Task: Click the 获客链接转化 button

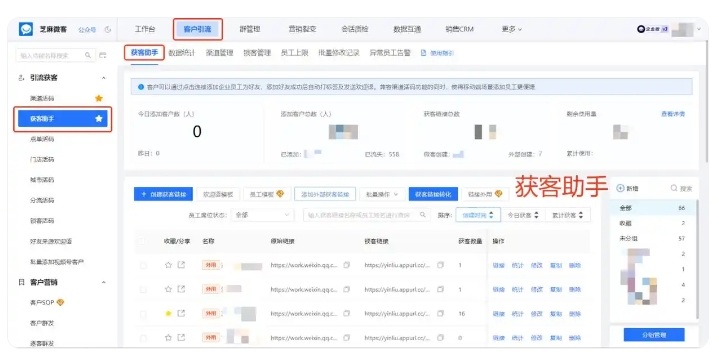Action: [x=433, y=194]
